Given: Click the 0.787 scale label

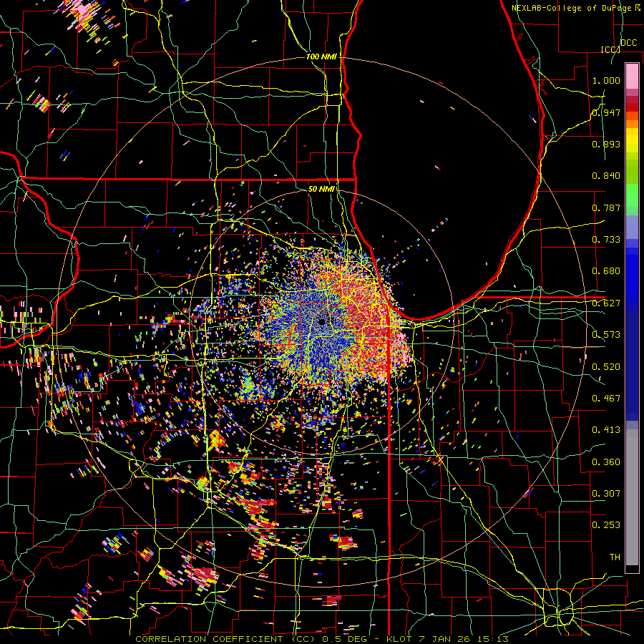Looking at the screenshot, I should tap(606, 208).
